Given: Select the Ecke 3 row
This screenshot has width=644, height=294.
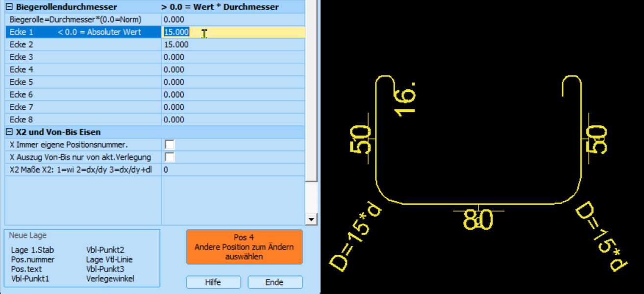Looking at the screenshot, I should 83,57.
